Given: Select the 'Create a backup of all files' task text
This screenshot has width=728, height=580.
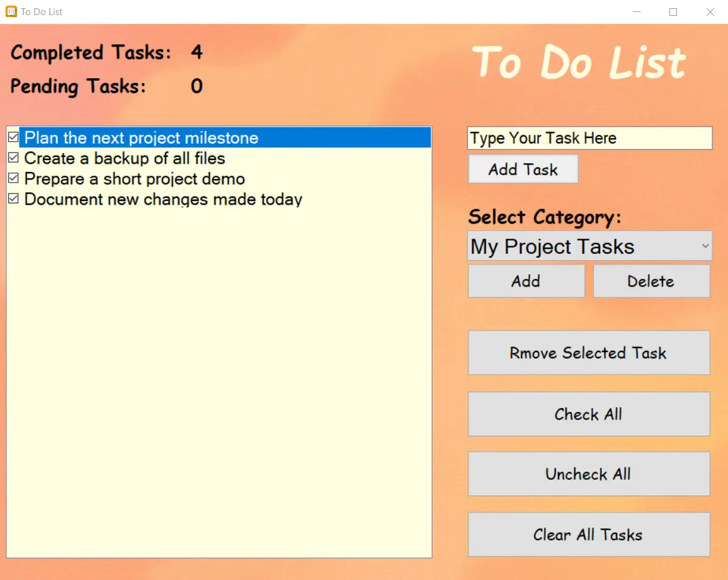Looking at the screenshot, I should 125,159.
